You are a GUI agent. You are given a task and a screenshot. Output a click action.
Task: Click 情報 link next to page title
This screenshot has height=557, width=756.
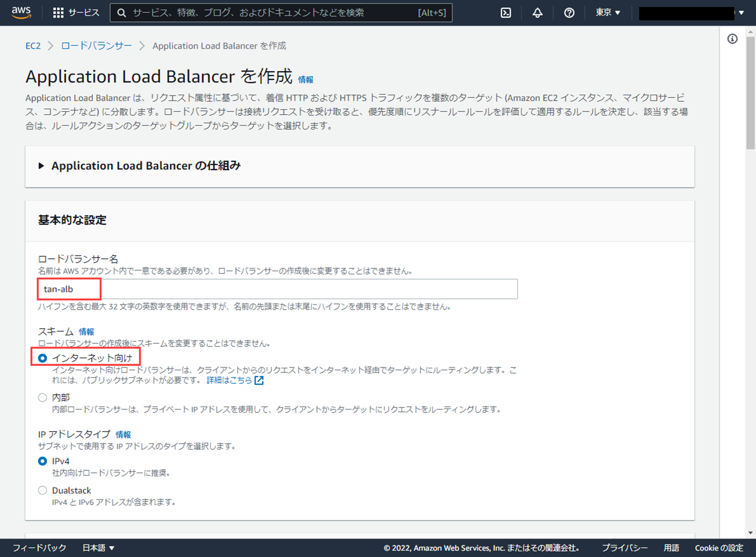(x=305, y=80)
